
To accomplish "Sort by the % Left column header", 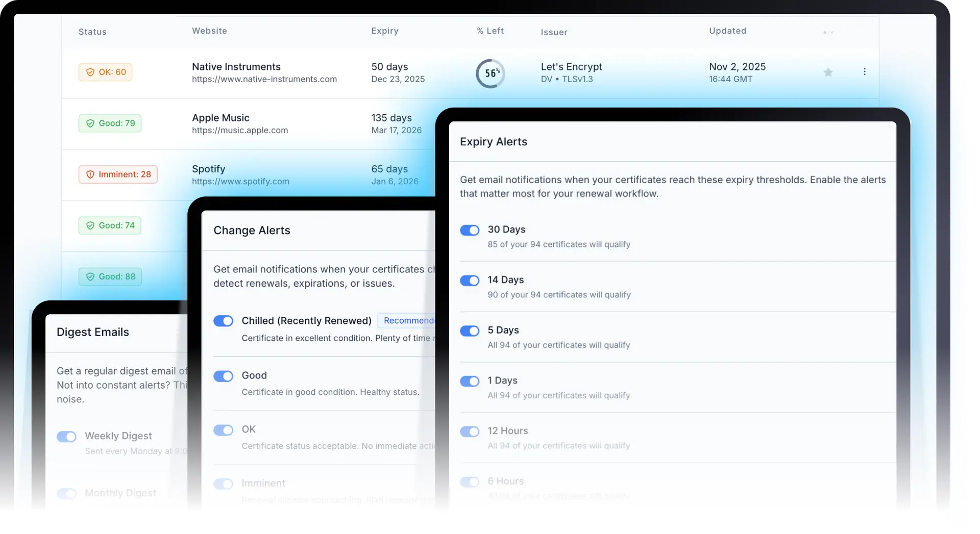I will [x=490, y=31].
